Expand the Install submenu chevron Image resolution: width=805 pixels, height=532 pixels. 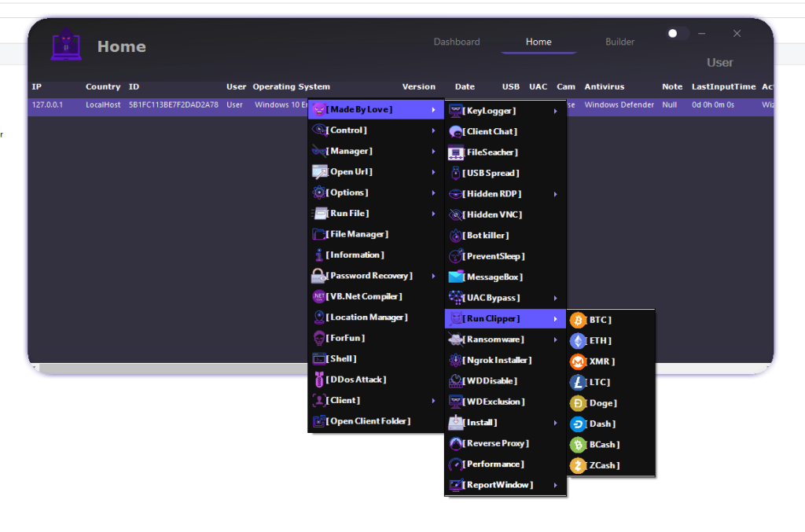(556, 422)
